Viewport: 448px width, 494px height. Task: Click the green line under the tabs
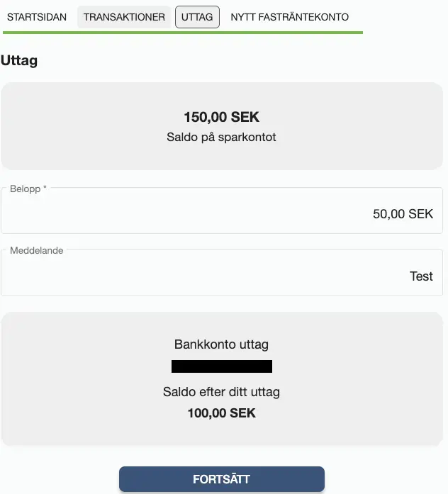click(x=183, y=33)
